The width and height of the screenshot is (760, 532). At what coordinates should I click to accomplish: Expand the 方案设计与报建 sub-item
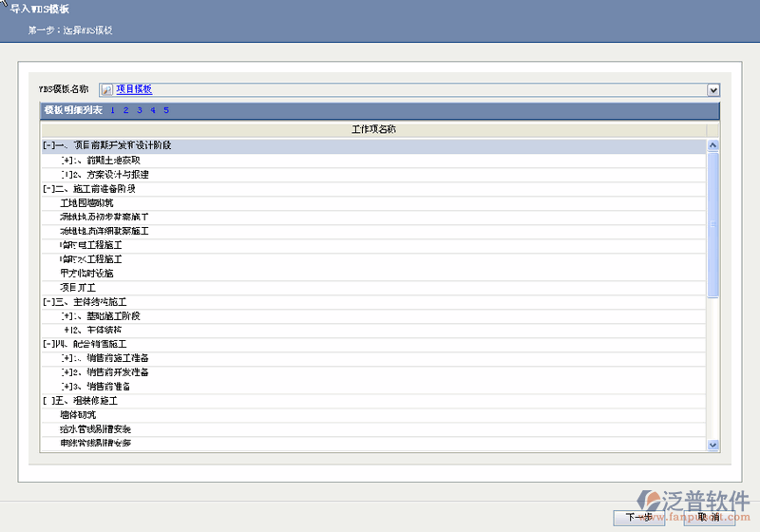click(66, 175)
